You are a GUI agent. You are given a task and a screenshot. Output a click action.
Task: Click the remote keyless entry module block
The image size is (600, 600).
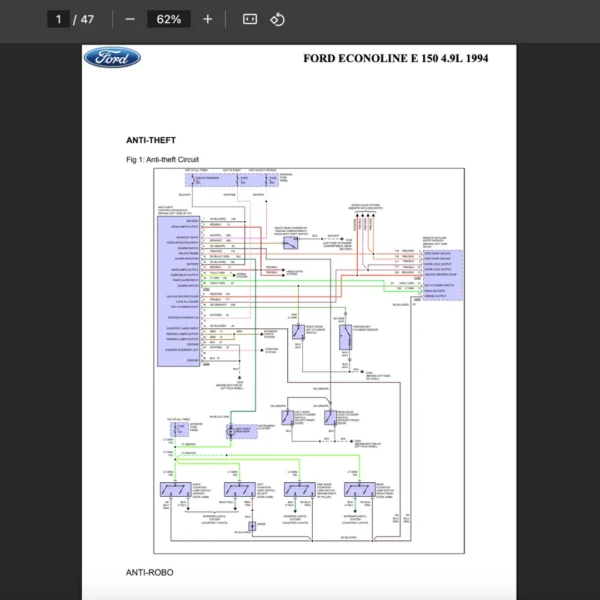click(442, 273)
